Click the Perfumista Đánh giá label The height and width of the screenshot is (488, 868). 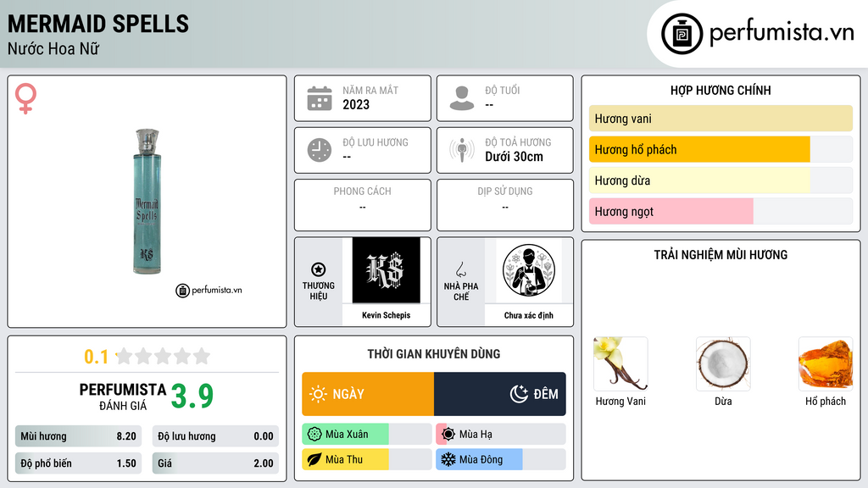click(123, 396)
